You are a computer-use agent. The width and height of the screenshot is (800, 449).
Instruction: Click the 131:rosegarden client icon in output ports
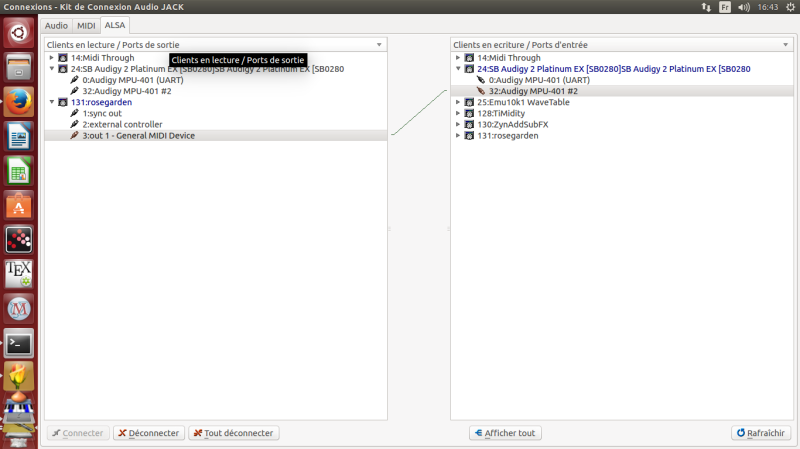click(x=63, y=102)
